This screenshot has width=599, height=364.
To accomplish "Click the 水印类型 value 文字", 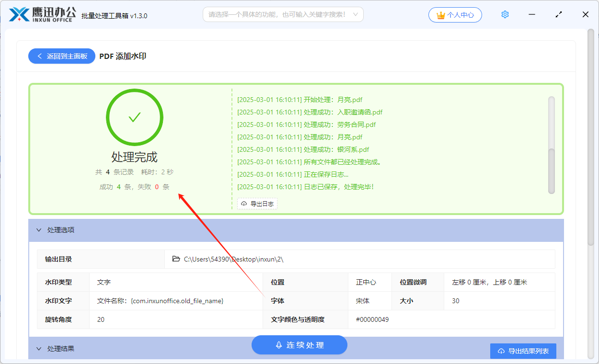I will 104,282.
